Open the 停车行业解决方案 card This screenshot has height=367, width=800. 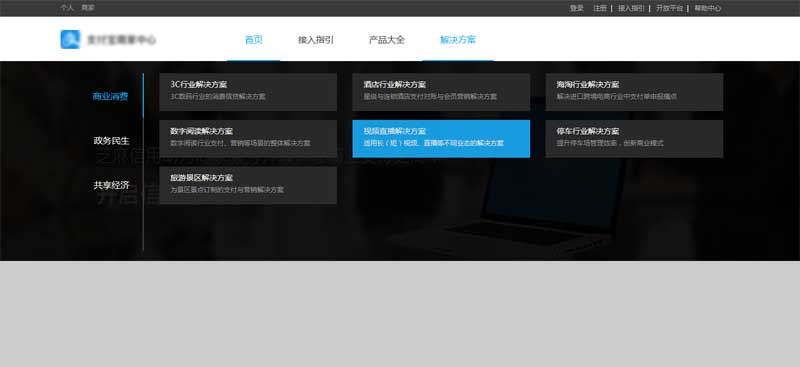pos(634,139)
